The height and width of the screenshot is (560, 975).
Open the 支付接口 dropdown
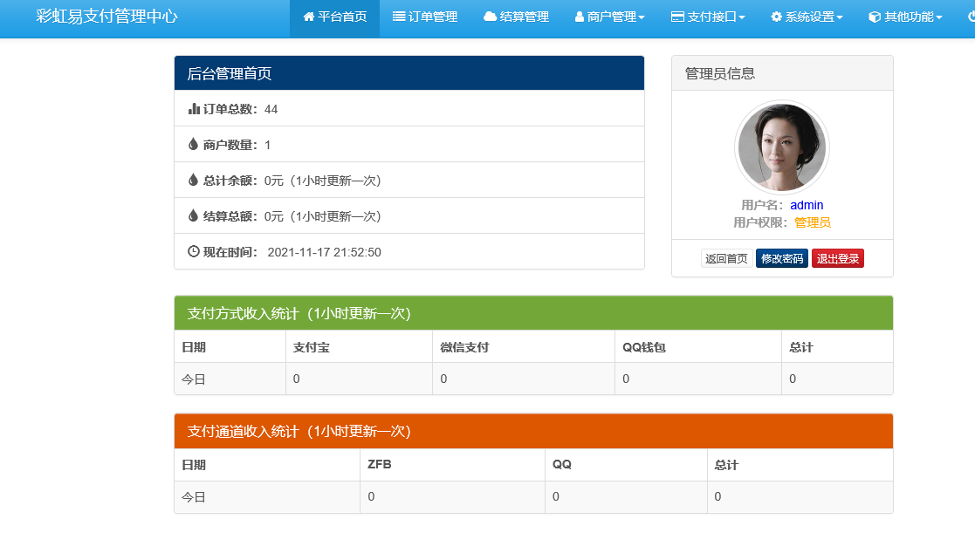707,17
